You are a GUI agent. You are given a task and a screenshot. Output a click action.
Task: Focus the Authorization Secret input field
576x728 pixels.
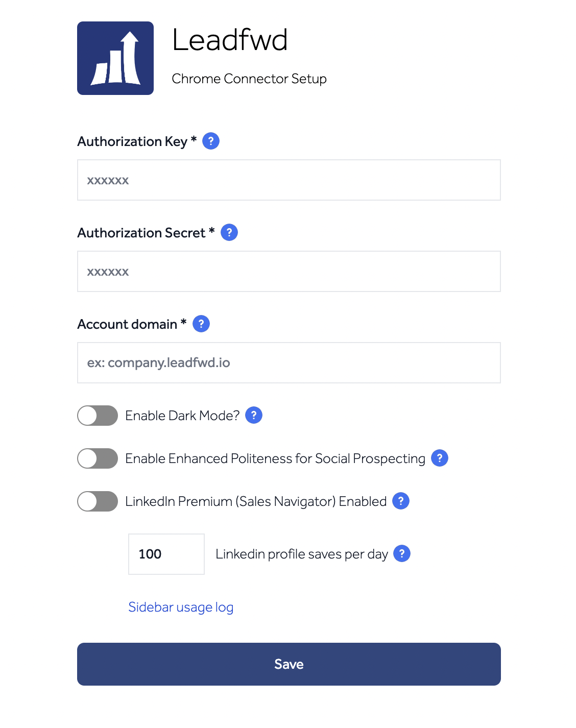pyautogui.click(x=289, y=272)
